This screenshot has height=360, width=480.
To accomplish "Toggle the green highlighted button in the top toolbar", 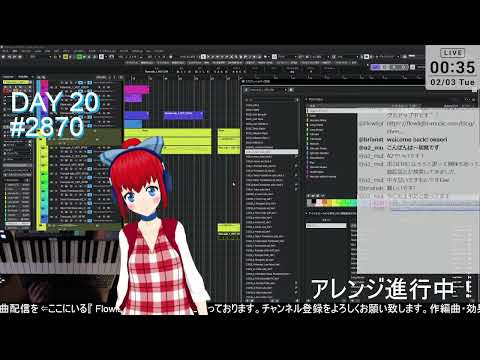I will pos(79,57).
